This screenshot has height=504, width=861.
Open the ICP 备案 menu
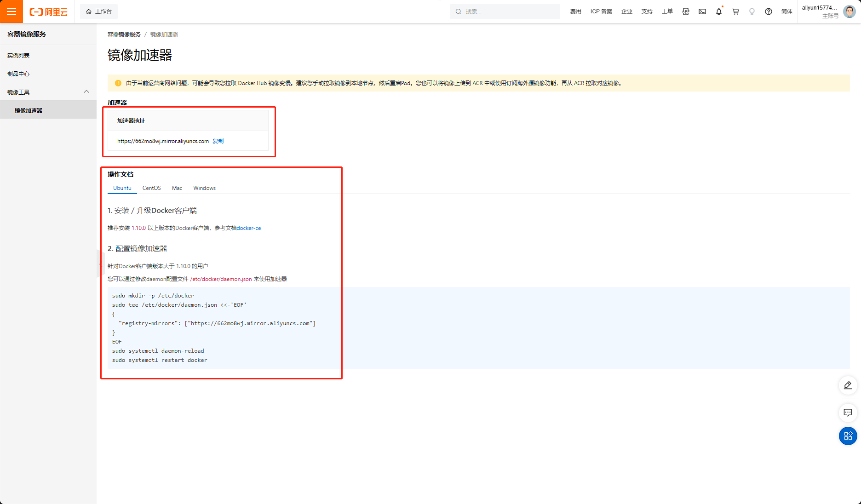click(601, 11)
